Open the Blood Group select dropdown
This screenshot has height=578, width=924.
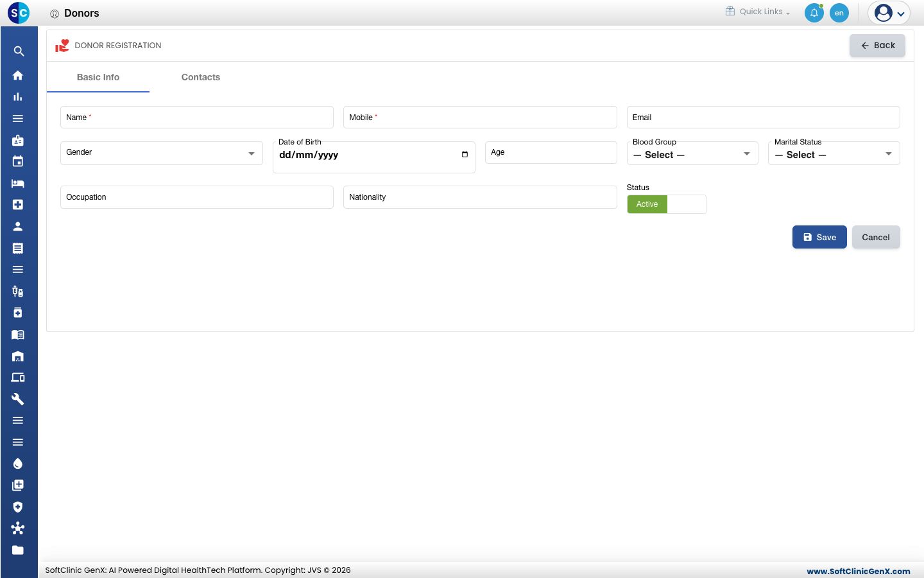(692, 155)
